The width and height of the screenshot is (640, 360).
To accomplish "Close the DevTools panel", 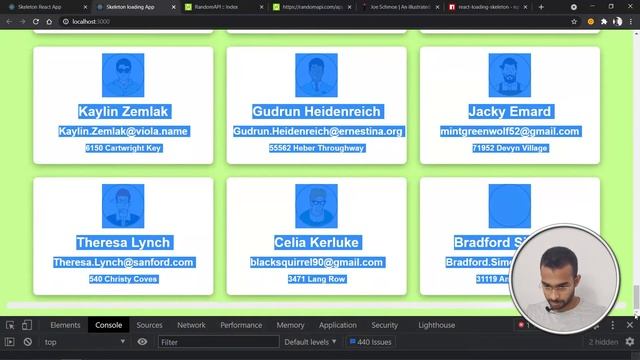I will pos(630,325).
